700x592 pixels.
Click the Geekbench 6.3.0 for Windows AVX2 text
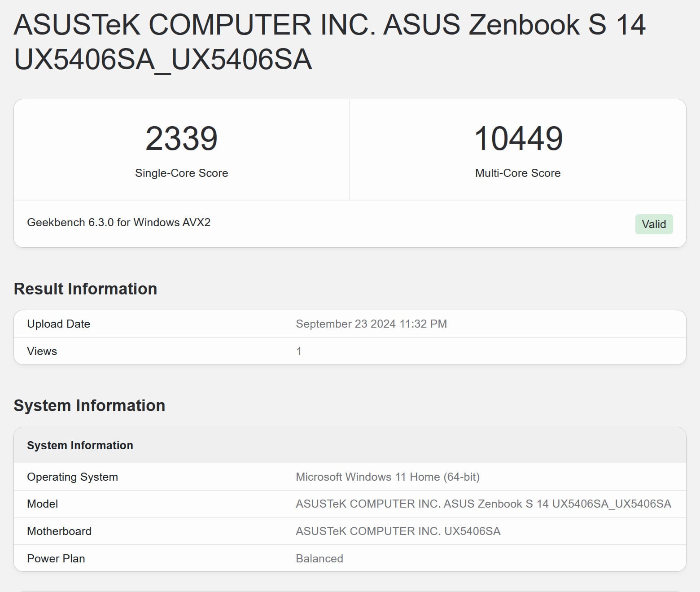click(119, 222)
